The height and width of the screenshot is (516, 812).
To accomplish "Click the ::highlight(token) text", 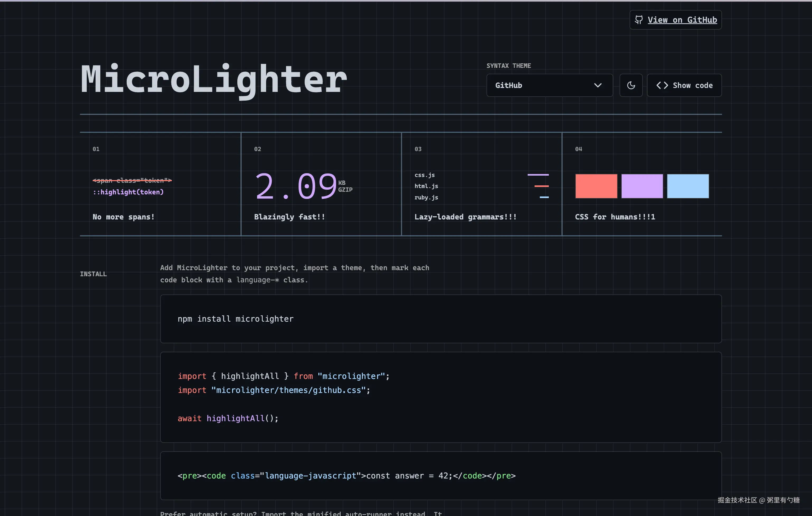I will 128,192.
